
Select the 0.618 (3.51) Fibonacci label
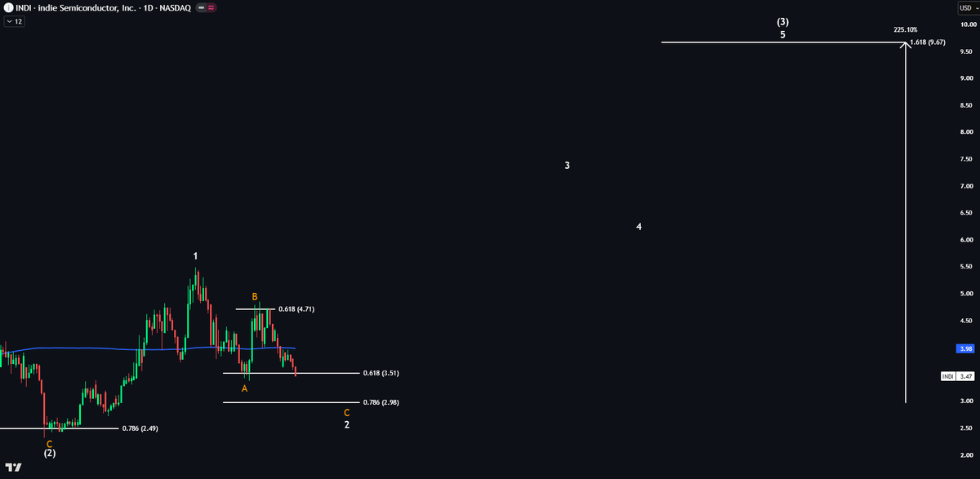(381, 373)
